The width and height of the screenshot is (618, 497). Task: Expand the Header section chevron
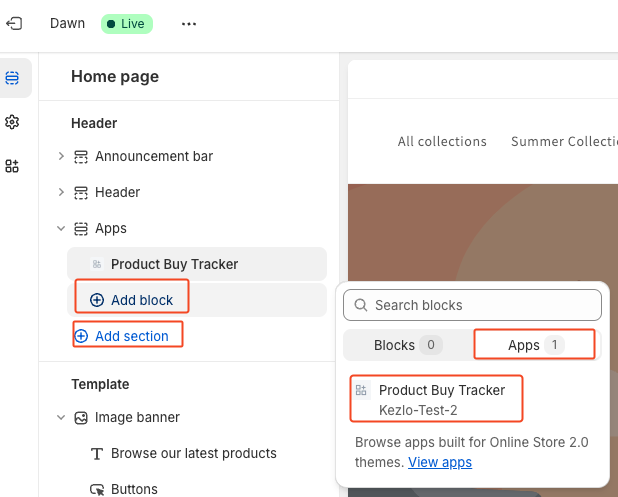[61, 192]
